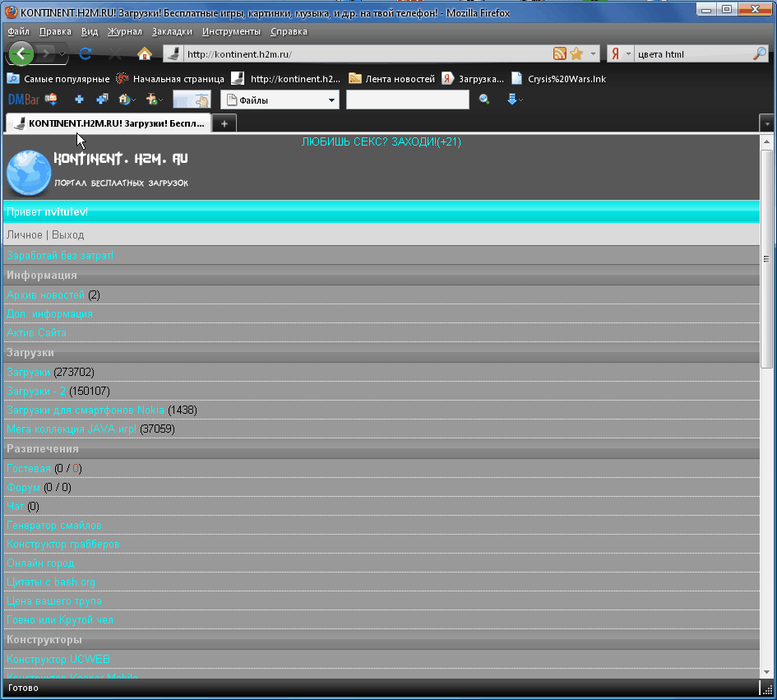The height and width of the screenshot is (700, 777).
Task: Click the Stop loading X icon
Action: pyautogui.click(x=115, y=53)
